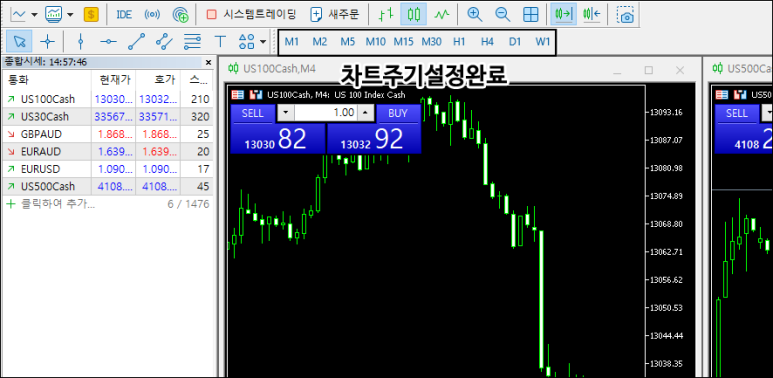Sort by 통화 column header

pyautogui.click(x=47, y=80)
